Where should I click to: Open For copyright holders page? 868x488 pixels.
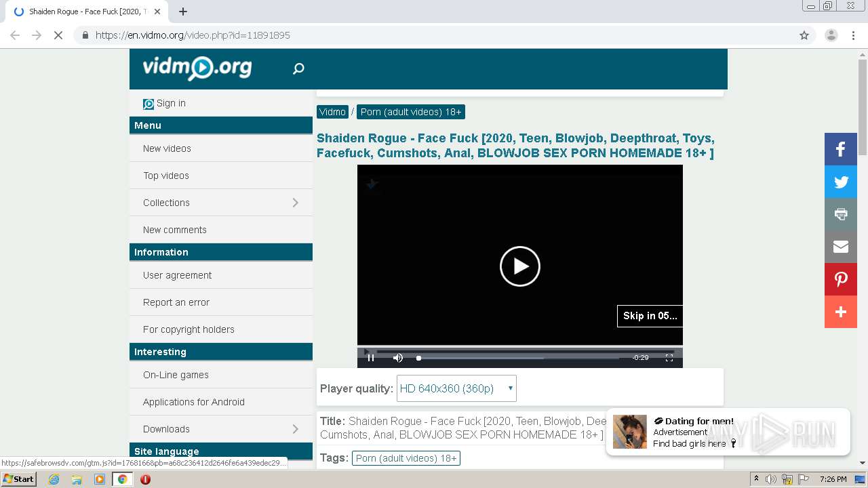[189, 329]
